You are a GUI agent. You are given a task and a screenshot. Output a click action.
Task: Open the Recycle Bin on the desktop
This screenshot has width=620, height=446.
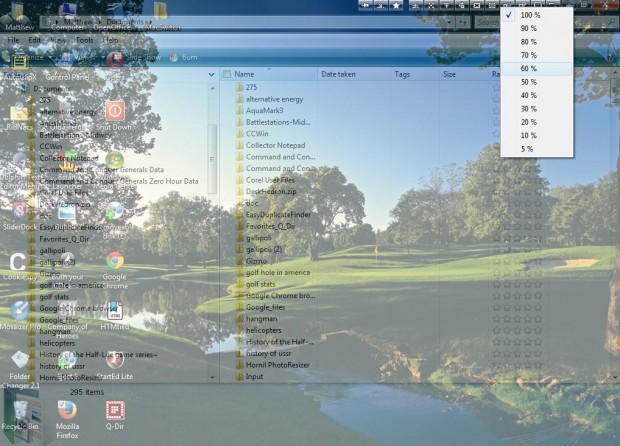pos(20,415)
